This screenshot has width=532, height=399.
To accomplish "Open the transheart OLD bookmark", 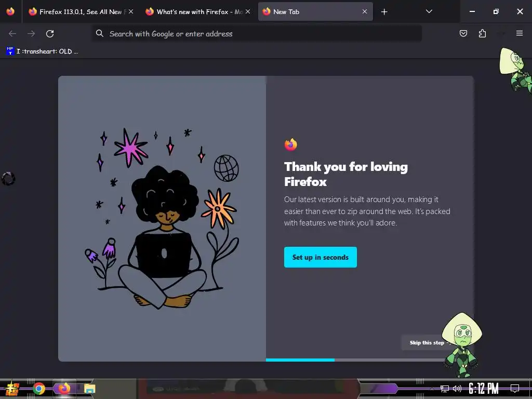I will (x=43, y=51).
